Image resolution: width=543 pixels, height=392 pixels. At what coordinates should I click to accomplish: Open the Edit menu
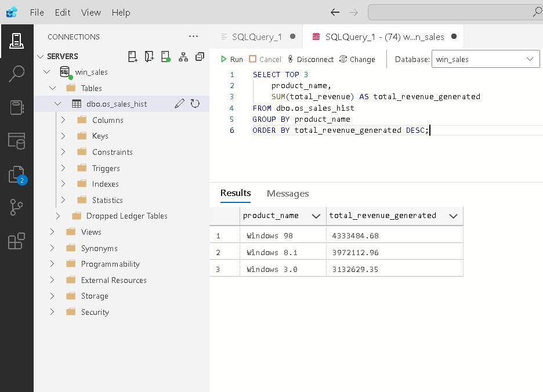63,12
